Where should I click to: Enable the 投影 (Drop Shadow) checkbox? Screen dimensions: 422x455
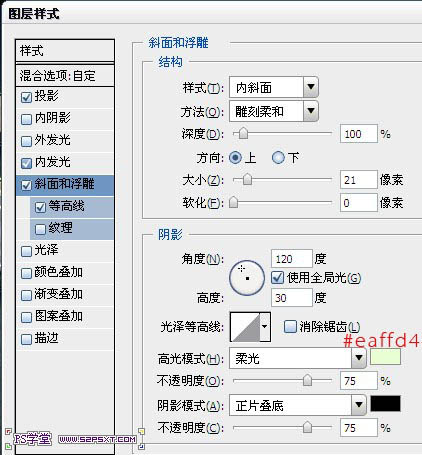(x=26, y=97)
